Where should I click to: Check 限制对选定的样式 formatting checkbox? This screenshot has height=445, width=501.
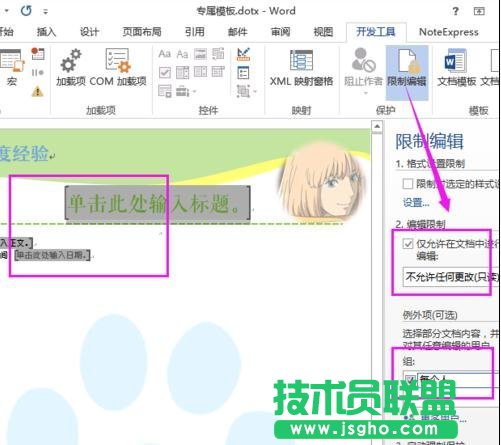pyautogui.click(x=408, y=184)
